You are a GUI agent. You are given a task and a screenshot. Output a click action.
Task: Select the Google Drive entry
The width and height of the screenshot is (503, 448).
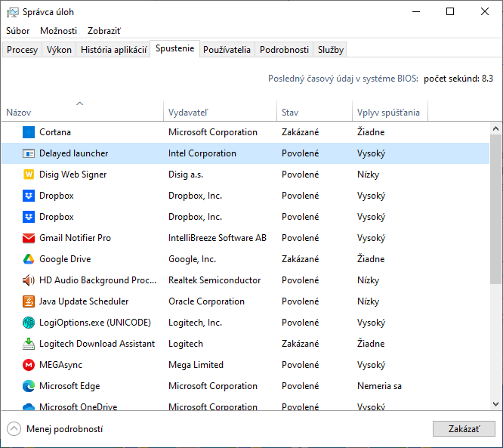click(x=65, y=259)
